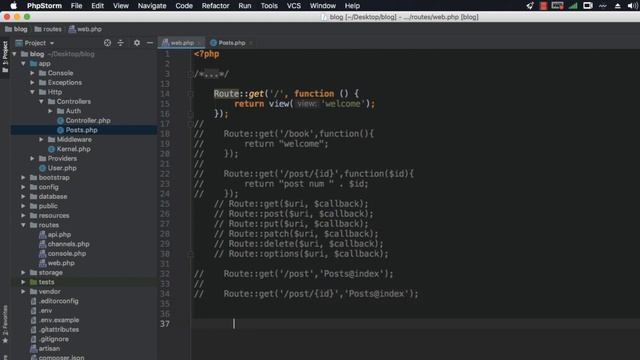
Task: Collapse the app folder
Action: tap(23, 64)
